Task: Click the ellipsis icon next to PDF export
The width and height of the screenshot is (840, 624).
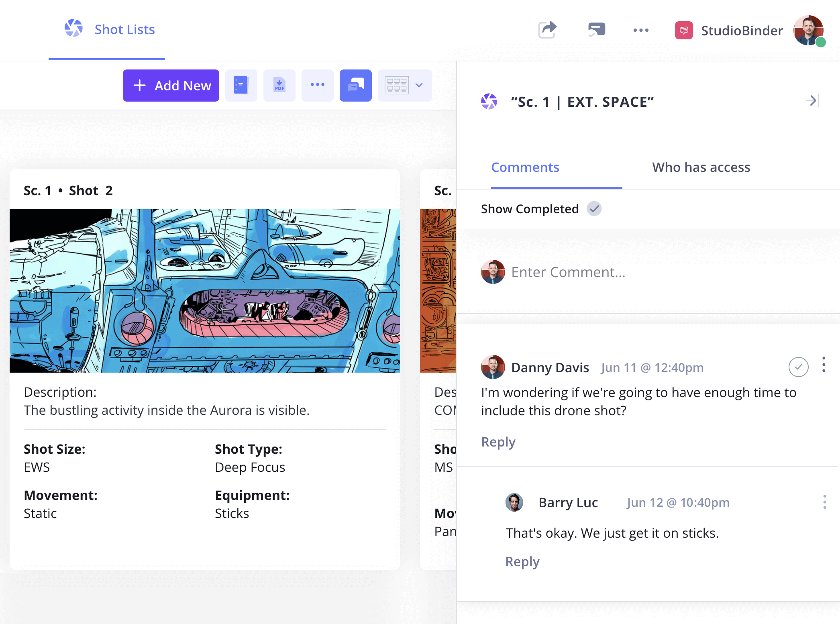Action: pos(317,85)
